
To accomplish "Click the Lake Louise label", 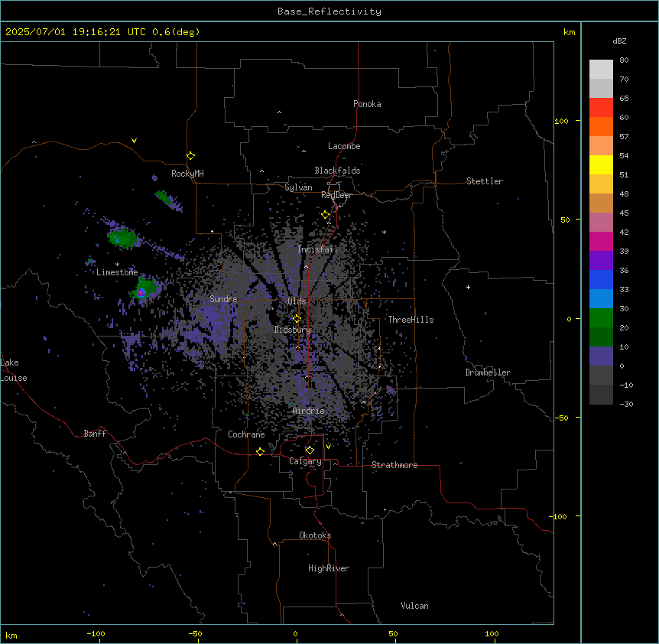I will [12, 370].
